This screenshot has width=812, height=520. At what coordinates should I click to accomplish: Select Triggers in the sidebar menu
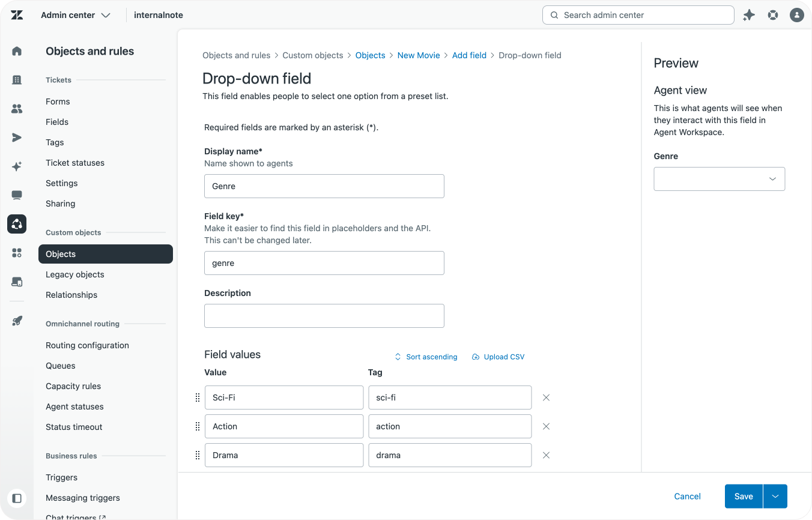point(61,477)
